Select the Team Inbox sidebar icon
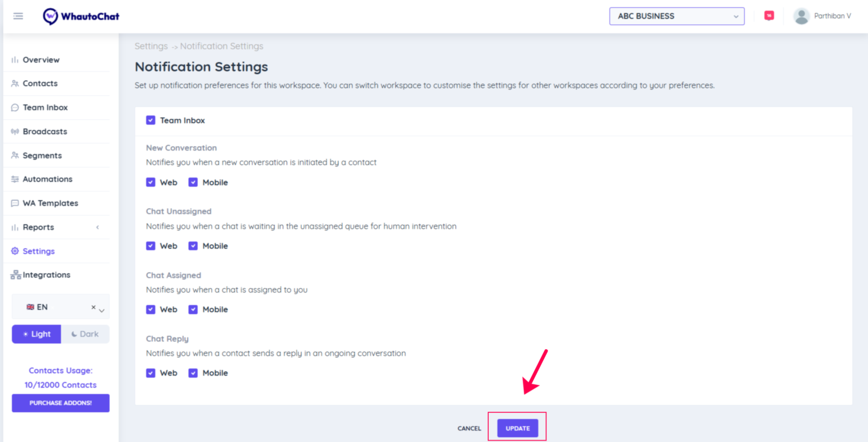 [x=14, y=107]
